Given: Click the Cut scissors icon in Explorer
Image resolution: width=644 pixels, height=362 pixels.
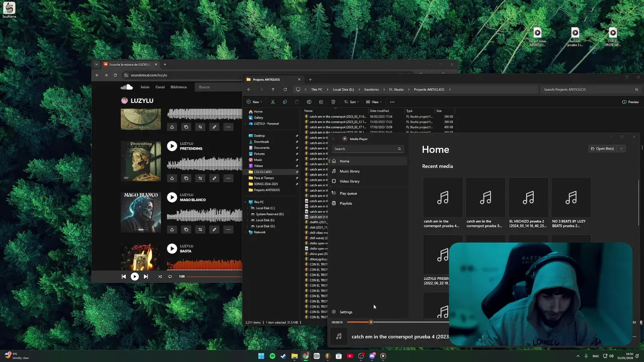Looking at the screenshot, I should (273, 102).
